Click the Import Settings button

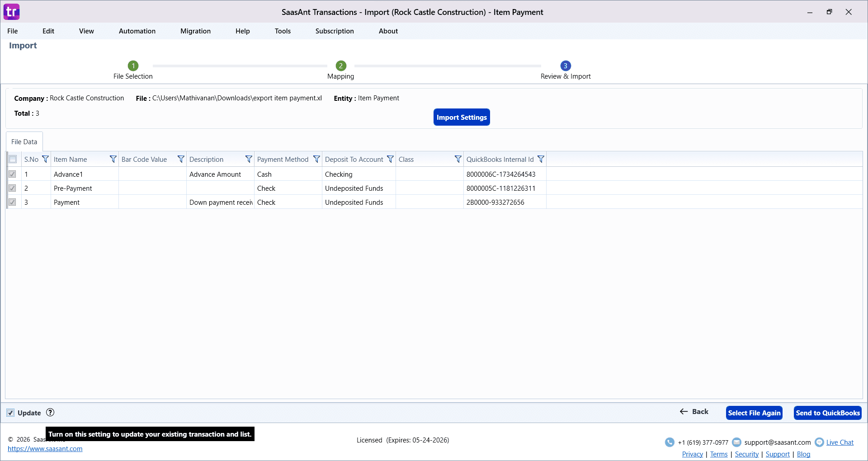462,117
